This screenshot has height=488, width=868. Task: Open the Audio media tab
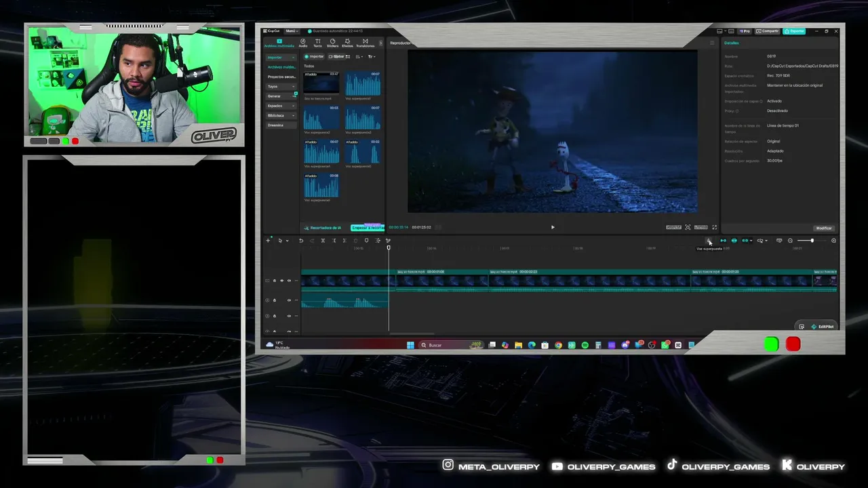pos(303,43)
